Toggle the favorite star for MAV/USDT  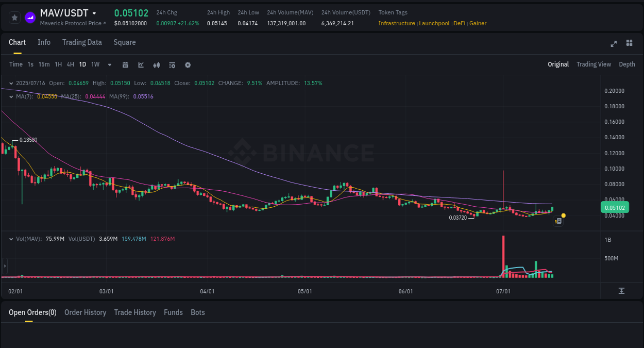(x=14, y=17)
